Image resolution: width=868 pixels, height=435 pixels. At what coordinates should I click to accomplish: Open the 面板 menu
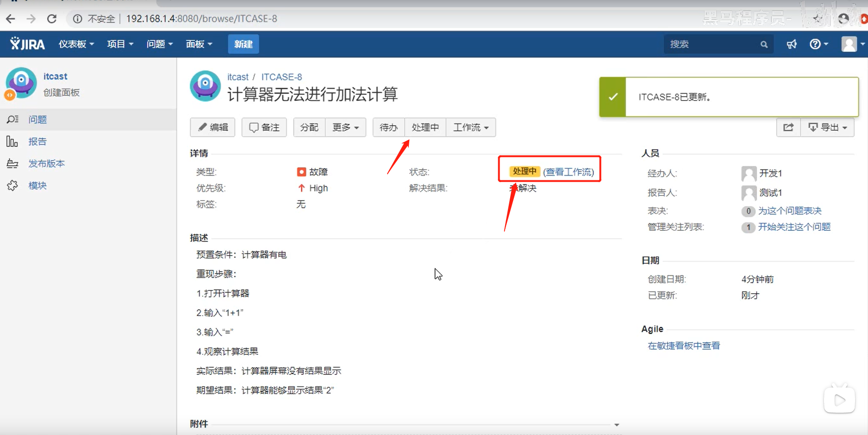(199, 44)
